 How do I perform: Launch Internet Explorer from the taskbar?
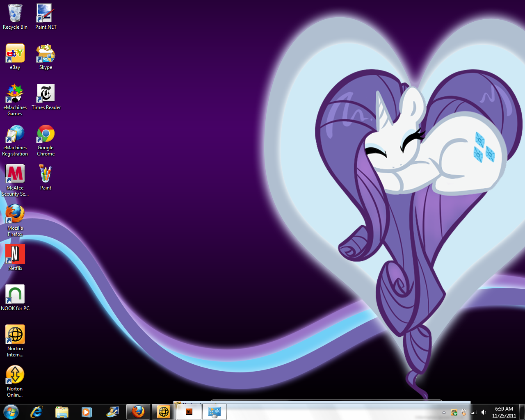click(37, 412)
